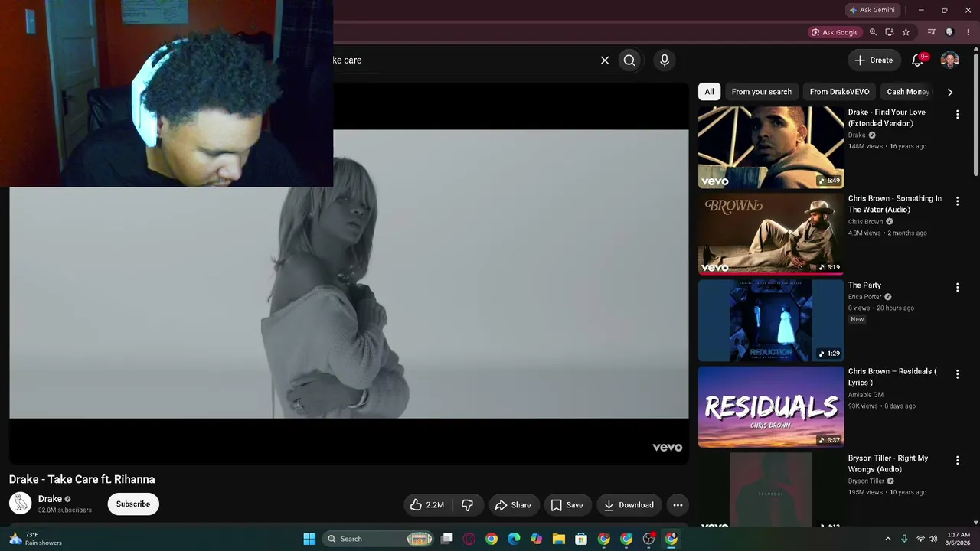Screen dimensions: 980x551
Task: Open the Amiable GM channel name
Action: (866, 395)
